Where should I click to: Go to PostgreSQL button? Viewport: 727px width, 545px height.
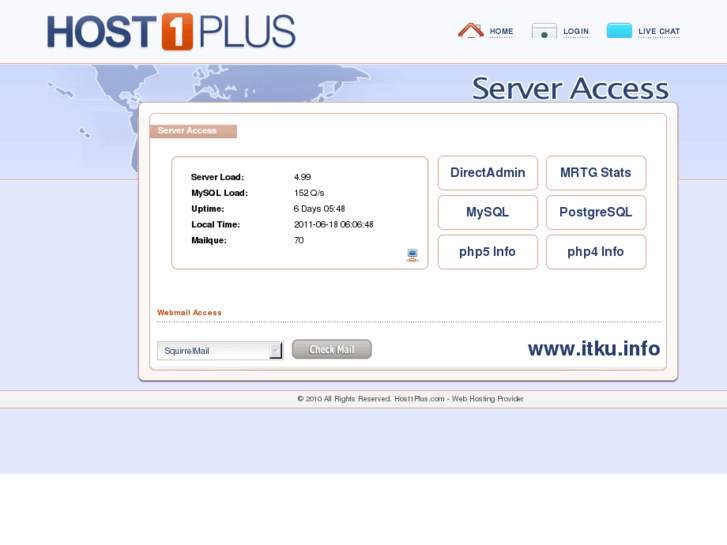[596, 212]
